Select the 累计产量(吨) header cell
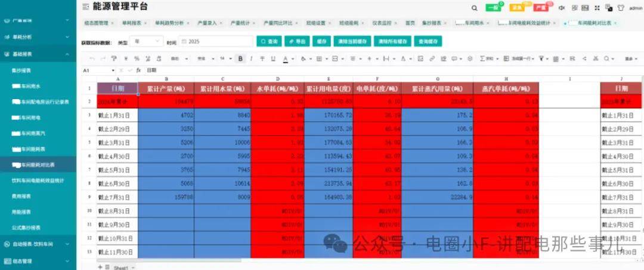This screenshot has height=270, width=644. click(x=166, y=88)
